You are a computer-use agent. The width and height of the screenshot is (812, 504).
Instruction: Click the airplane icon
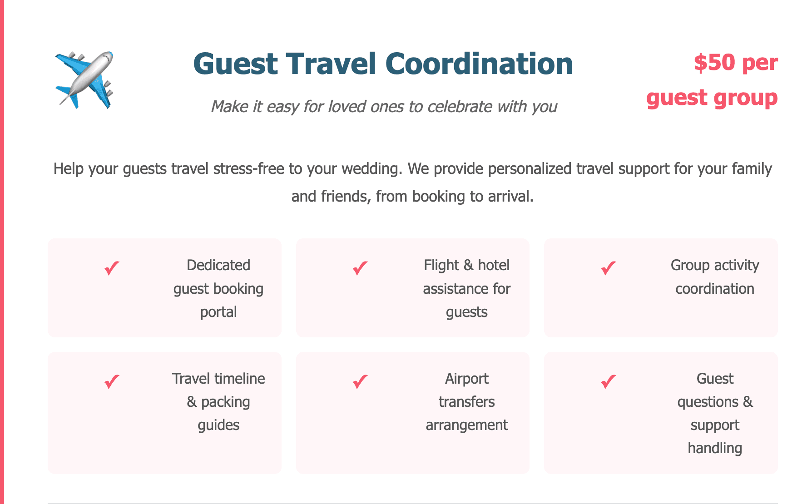pyautogui.click(x=84, y=80)
